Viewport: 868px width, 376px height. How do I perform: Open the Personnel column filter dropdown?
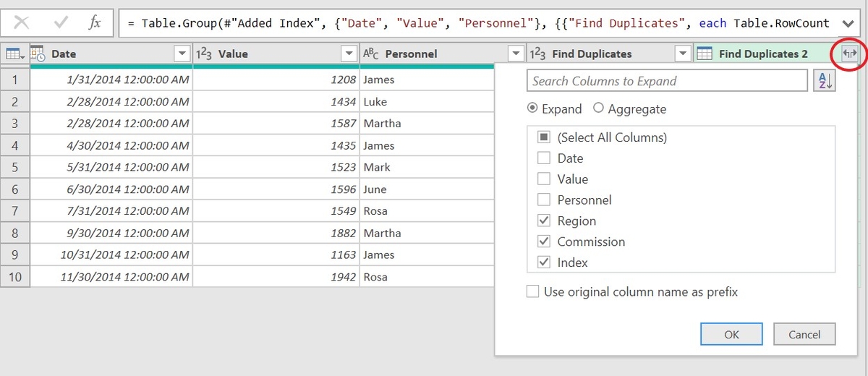515,54
